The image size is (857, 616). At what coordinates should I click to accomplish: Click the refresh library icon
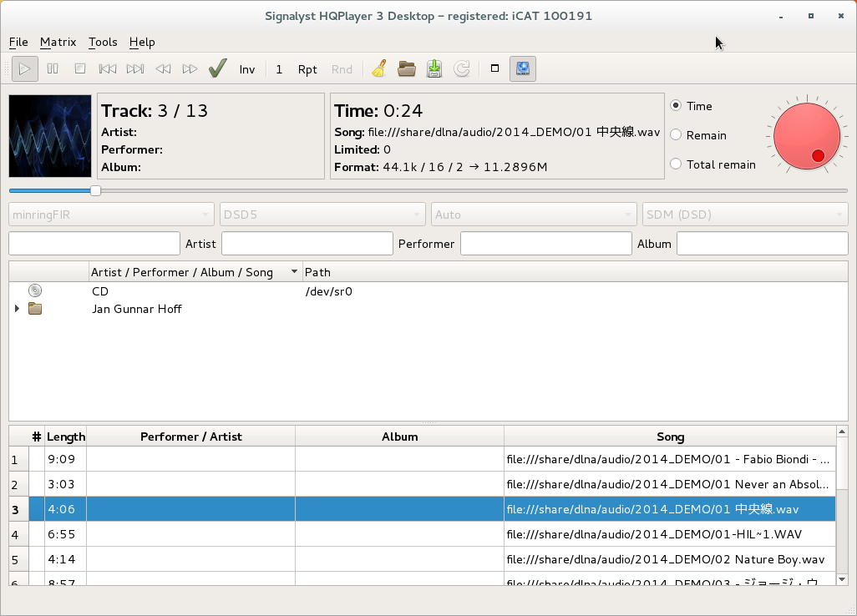point(462,68)
